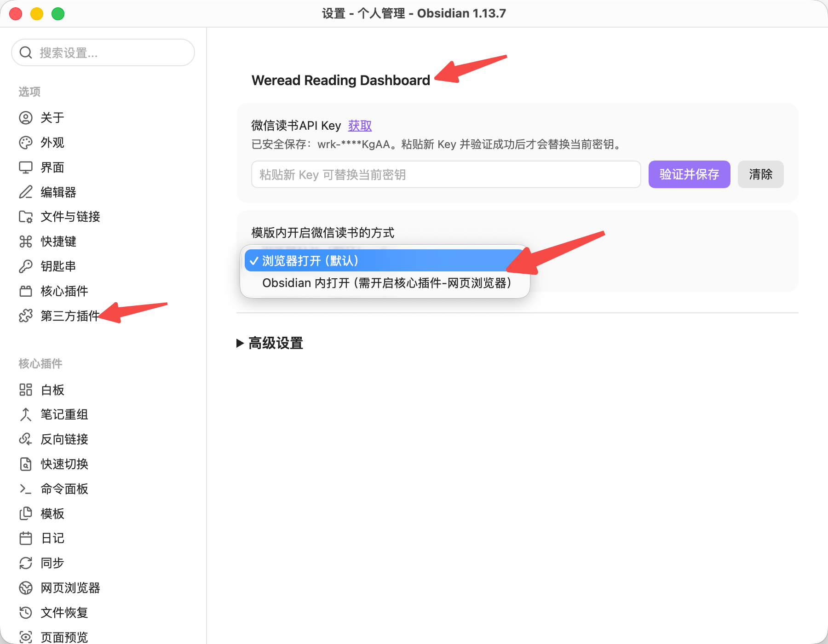Click the 关于 person icon
828x644 pixels.
click(26, 118)
